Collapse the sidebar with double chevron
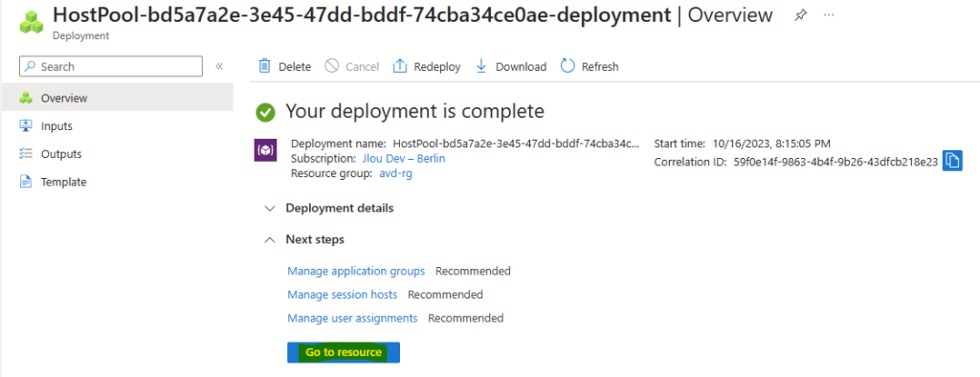 (219, 66)
